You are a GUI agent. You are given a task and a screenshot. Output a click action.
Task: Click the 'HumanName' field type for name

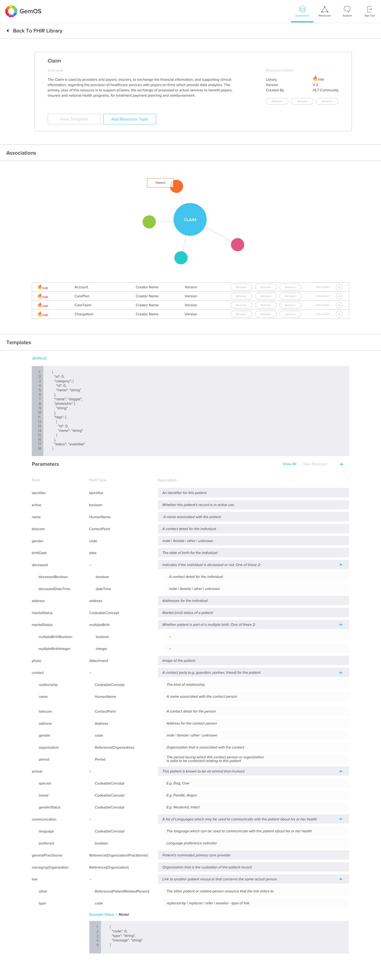coord(100,517)
